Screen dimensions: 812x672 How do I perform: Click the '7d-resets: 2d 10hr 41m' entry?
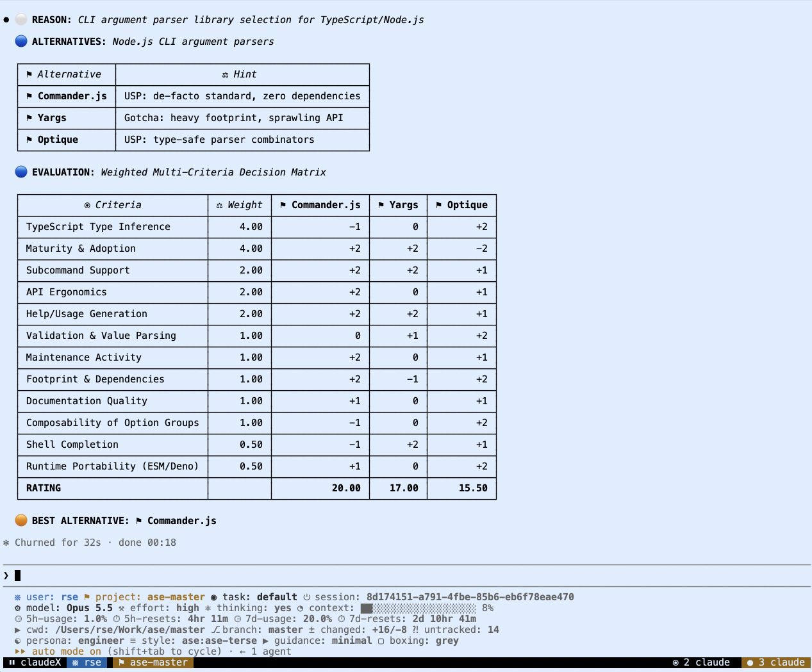tap(413, 619)
